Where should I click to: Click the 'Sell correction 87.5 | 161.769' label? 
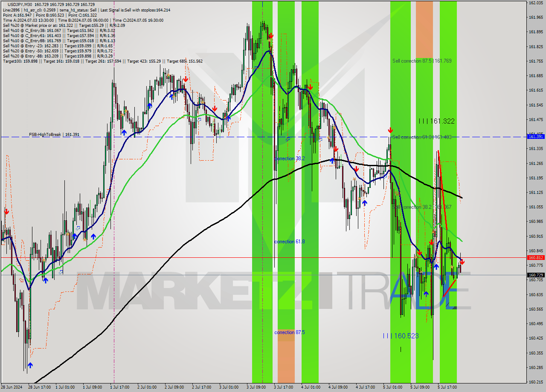tap(422, 61)
